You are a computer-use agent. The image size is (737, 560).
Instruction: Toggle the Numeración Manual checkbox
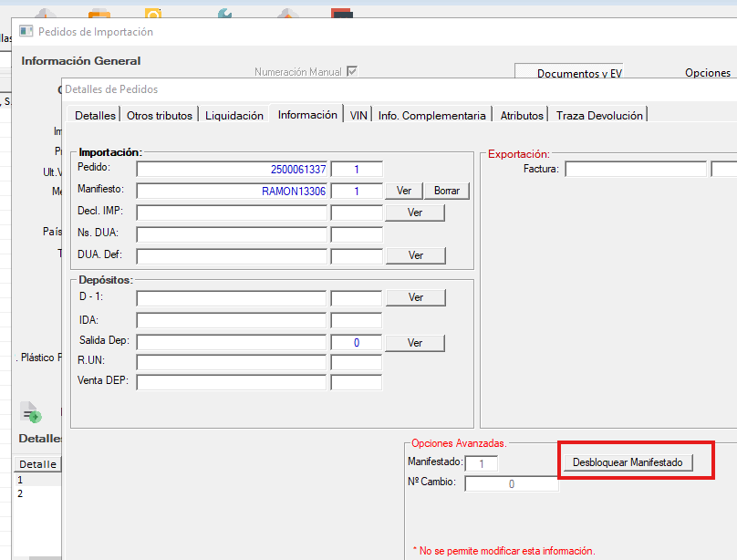(351, 72)
